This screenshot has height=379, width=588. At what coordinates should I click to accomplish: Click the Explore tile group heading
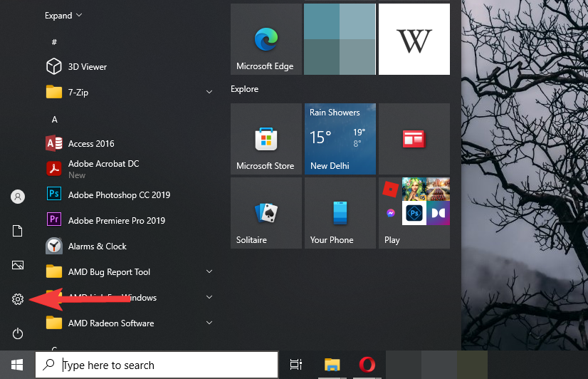point(244,89)
